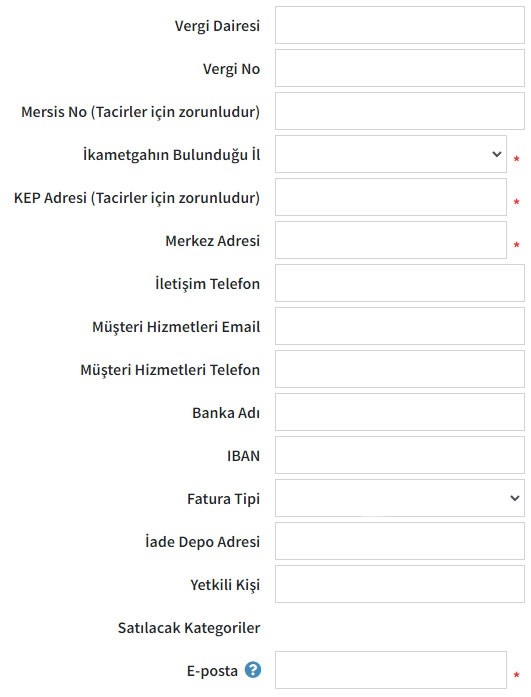Click the chevron arrow in Fatura Tipi
This screenshot has height=697, width=531.
[515, 498]
